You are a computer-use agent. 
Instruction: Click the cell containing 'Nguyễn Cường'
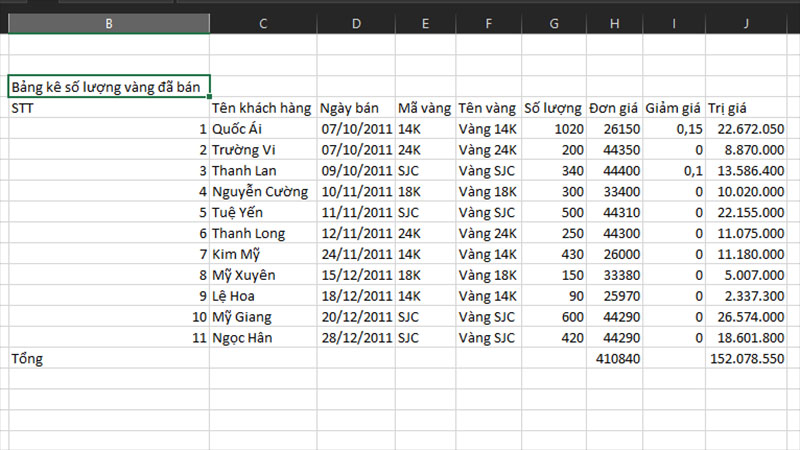coord(263,191)
